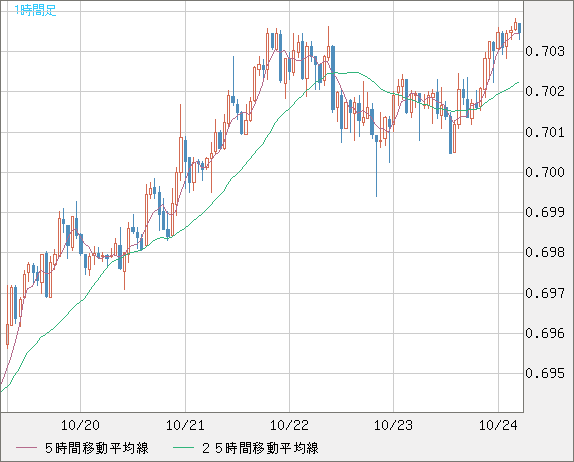This screenshot has width=574, height=462.
Task: Click the purple 5-hour average legend line
Action: [x=26, y=448]
